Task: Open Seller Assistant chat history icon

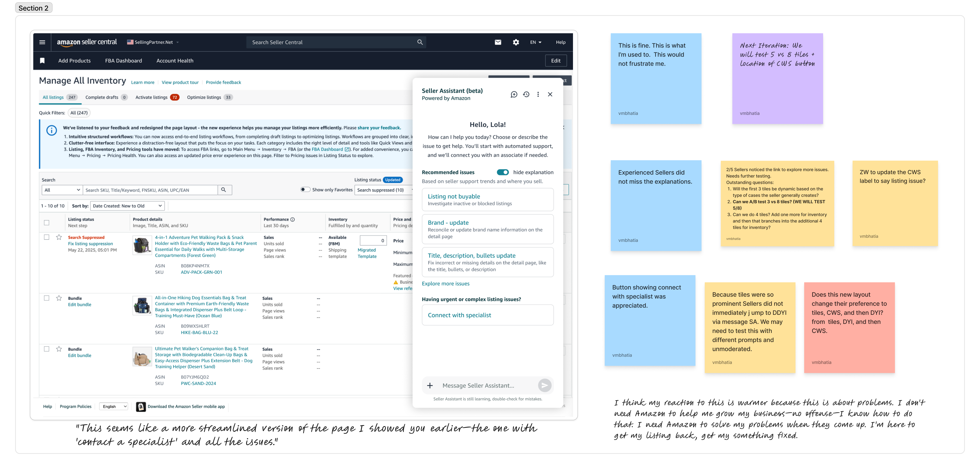Action: [x=526, y=94]
